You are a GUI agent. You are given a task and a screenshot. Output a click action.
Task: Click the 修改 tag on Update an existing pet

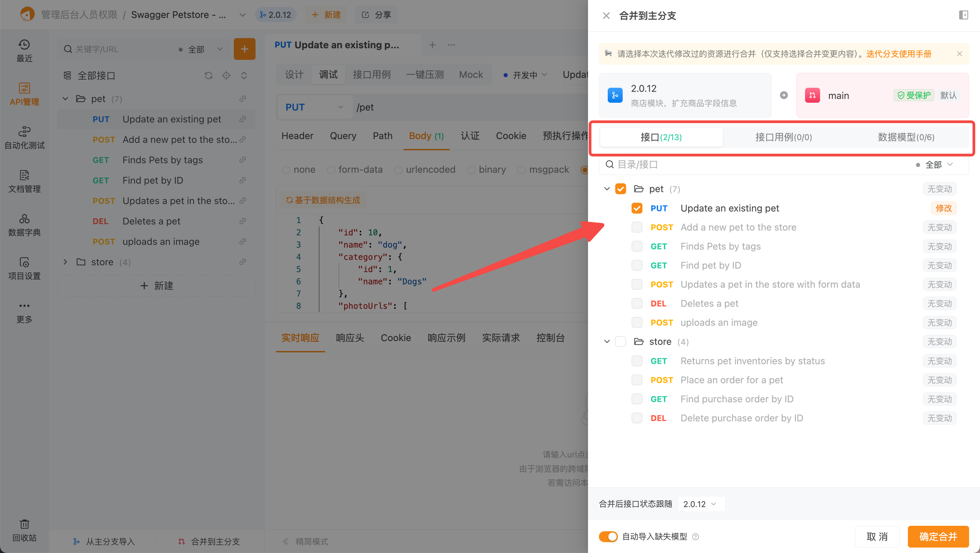pyautogui.click(x=944, y=208)
